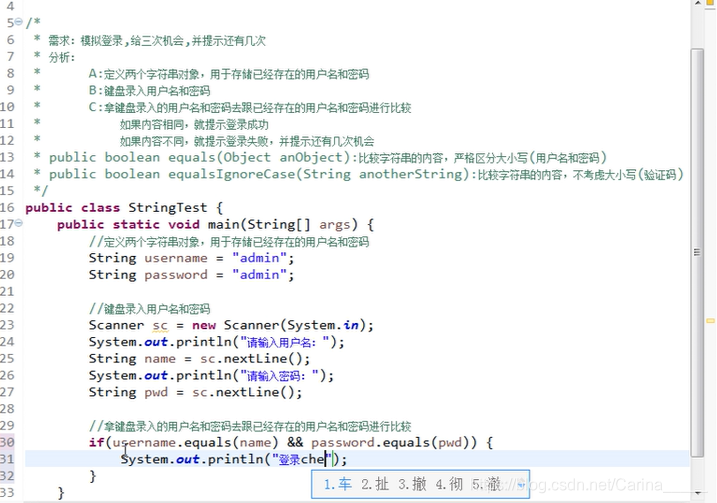Click line number 30 in gutter
Viewport: 717px width, 503px height.
pyautogui.click(x=7, y=442)
